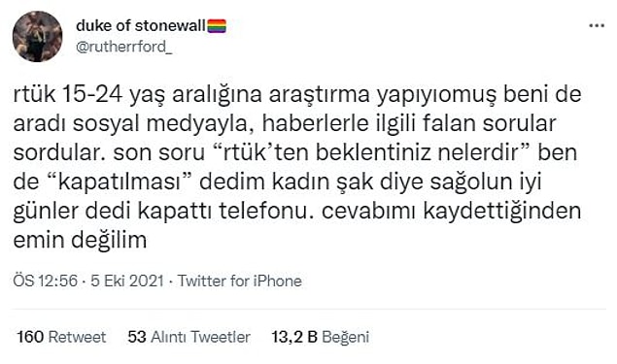The width and height of the screenshot is (617, 364).
Task: Open the ÖS 12:56 timestamp link
Action: coord(46,281)
